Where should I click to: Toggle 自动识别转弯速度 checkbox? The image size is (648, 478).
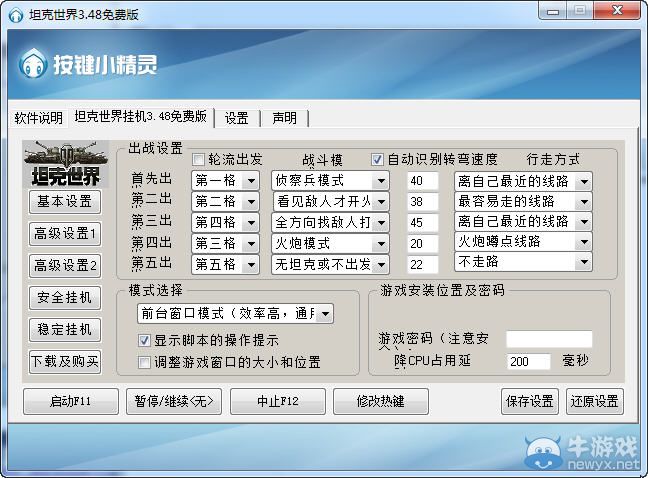(377, 159)
